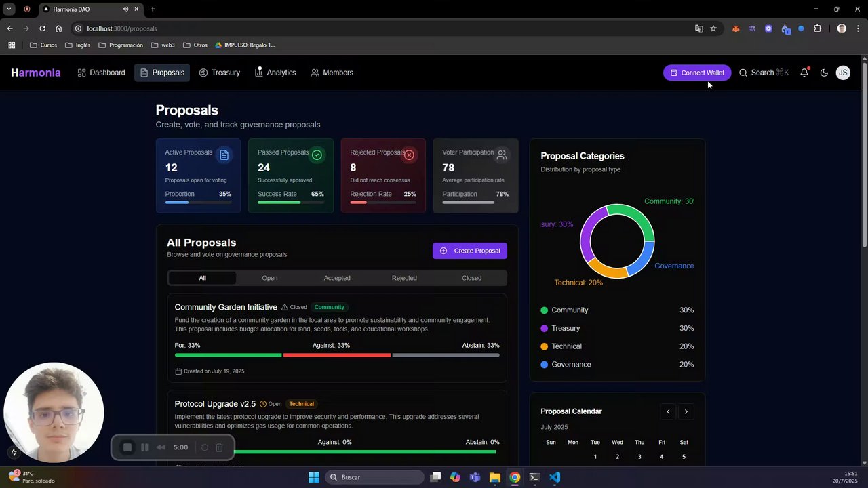The image size is (868, 488).
Task: Show Accepted proposals
Action: click(x=337, y=278)
